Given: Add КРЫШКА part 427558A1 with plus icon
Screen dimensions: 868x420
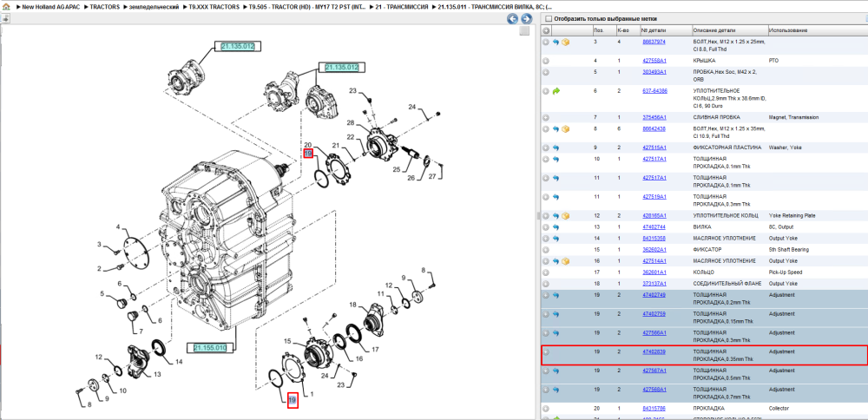Looking at the screenshot, I should (546, 61).
